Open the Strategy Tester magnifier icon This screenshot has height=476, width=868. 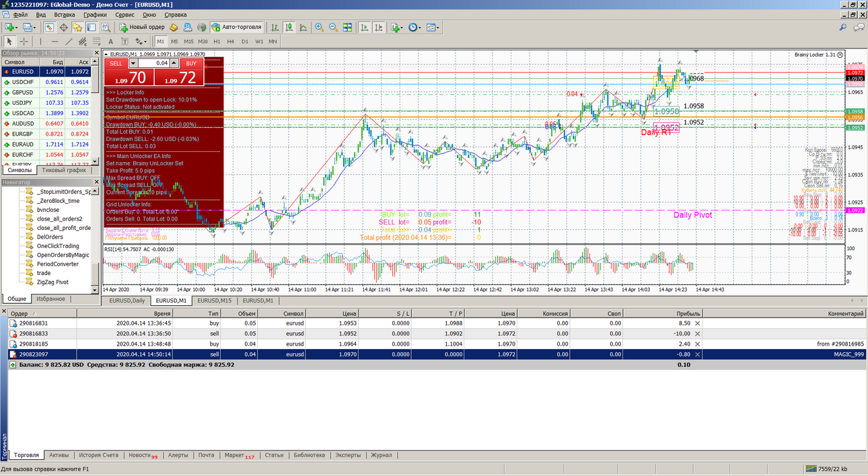point(105,28)
